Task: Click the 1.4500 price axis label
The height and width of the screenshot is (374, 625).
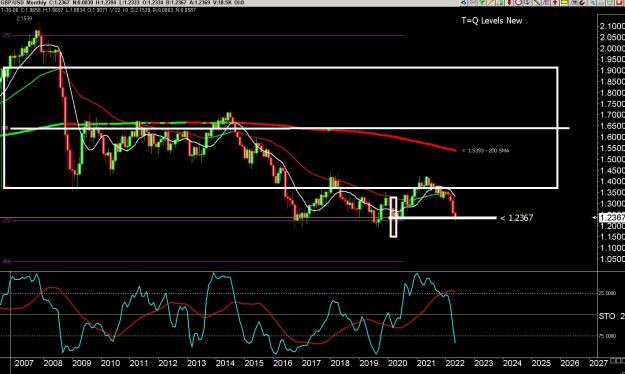Action: tap(612, 171)
